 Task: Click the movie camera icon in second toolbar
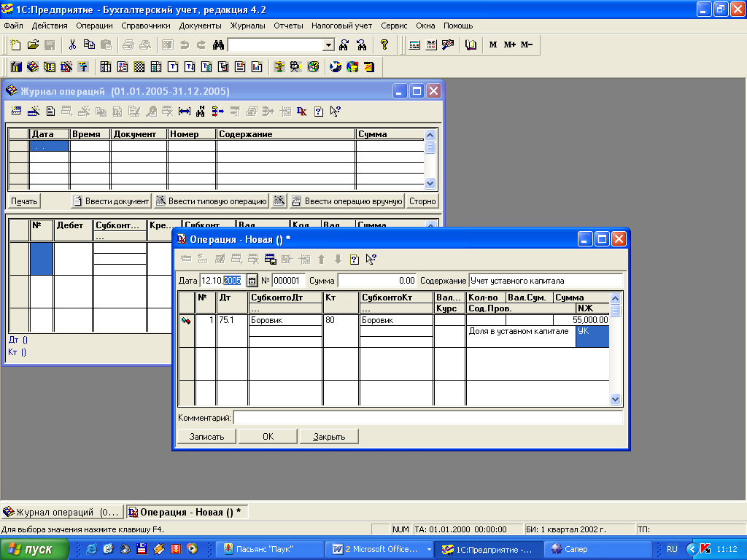pos(296,67)
